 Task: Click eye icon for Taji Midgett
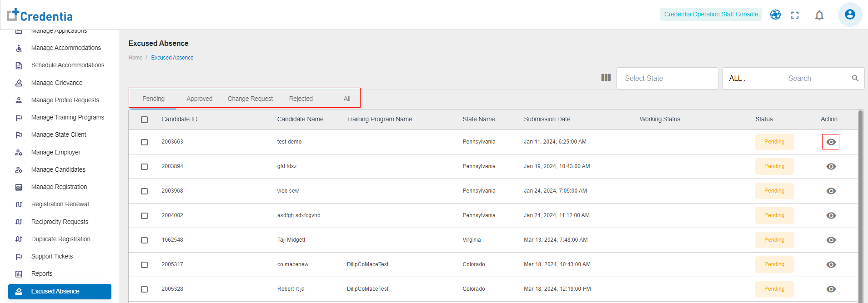(831, 240)
